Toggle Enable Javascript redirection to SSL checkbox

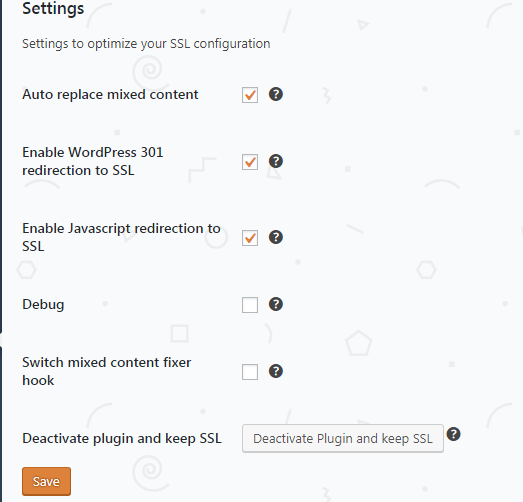tap(250, 238)
